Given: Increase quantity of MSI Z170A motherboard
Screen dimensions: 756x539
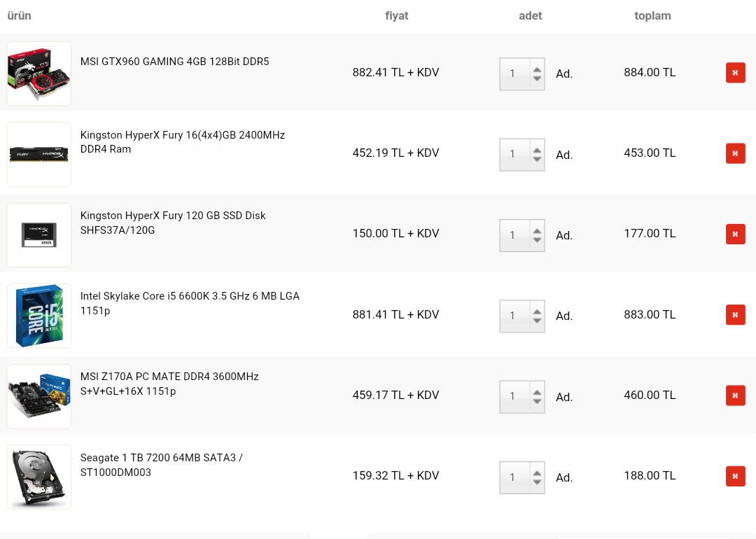Looking at the screenshot, I should 537,393.
